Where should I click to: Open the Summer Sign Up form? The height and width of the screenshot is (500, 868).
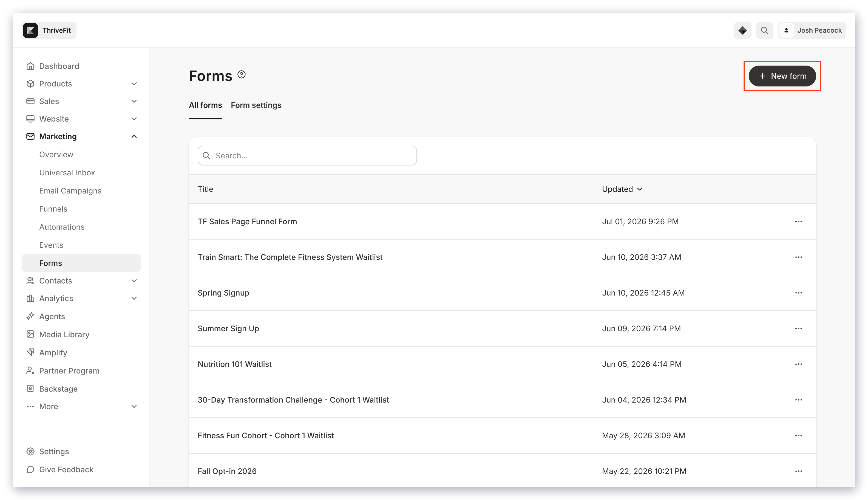pos(228,329)
